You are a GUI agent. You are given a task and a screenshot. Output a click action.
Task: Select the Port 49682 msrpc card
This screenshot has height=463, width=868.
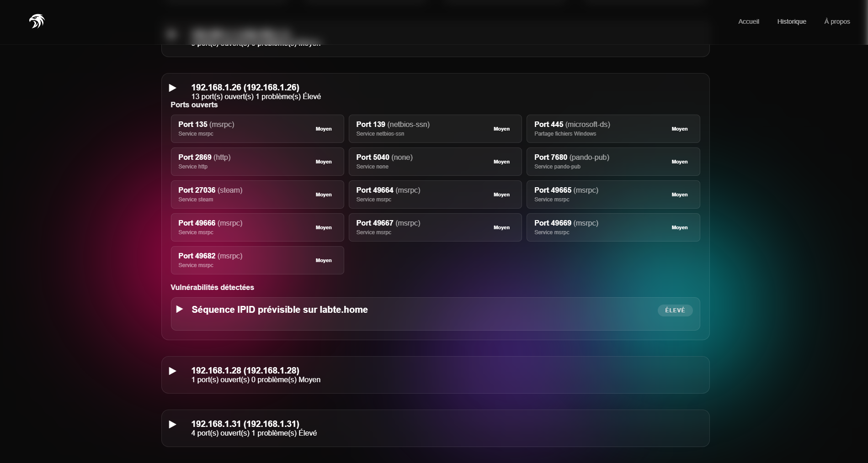[257, 260]
